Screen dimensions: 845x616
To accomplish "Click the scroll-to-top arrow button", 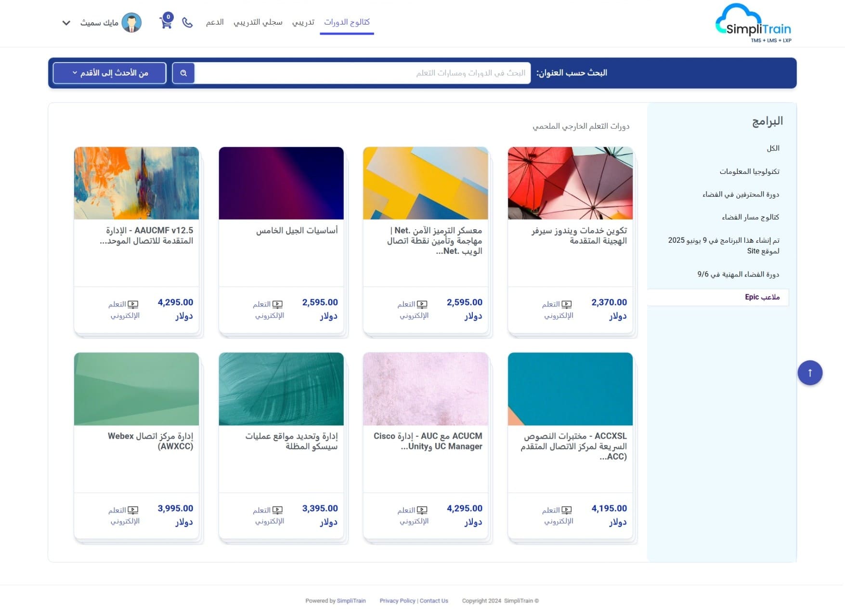I will 810,373.
